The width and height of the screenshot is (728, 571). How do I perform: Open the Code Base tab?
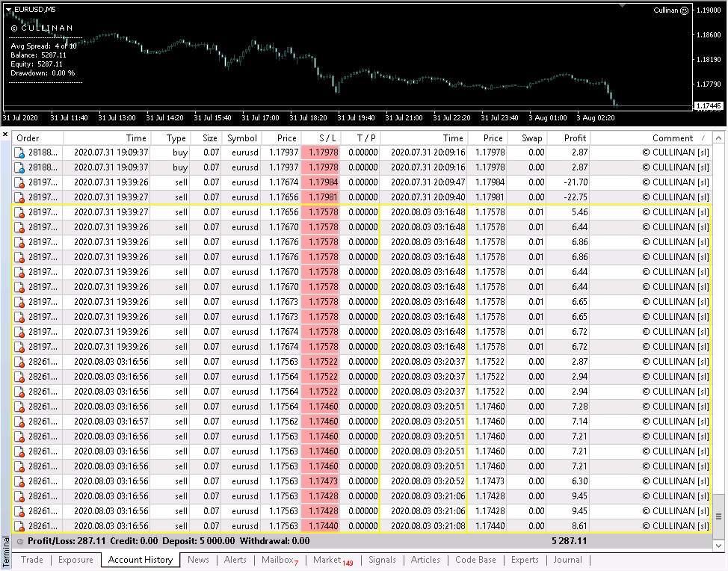pyautogui.click(x=475, y=560)
